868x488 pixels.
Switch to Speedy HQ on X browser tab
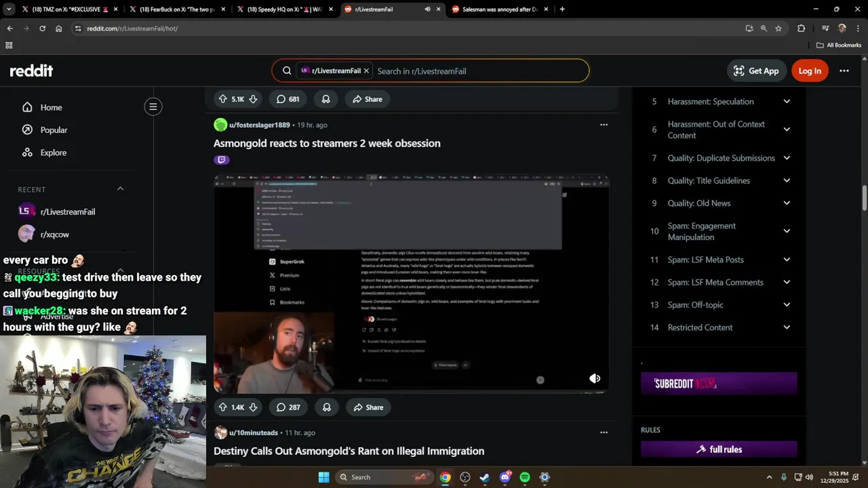tap(285, 9)
